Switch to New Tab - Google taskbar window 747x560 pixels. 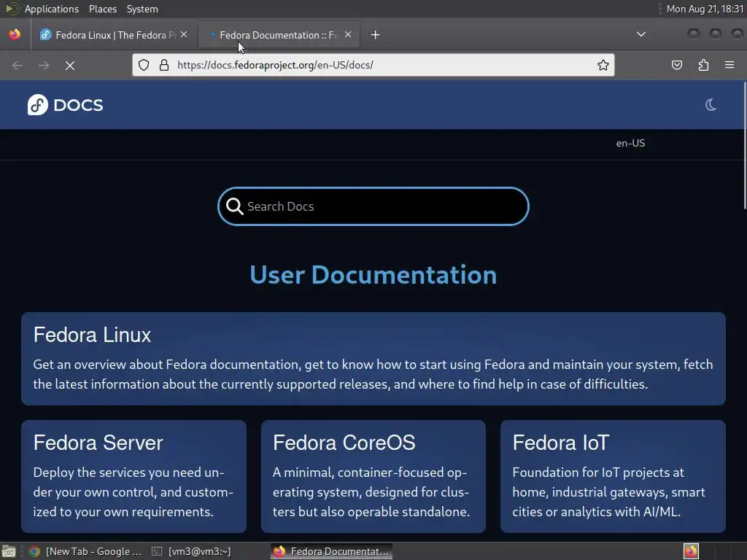click(85, 551)
